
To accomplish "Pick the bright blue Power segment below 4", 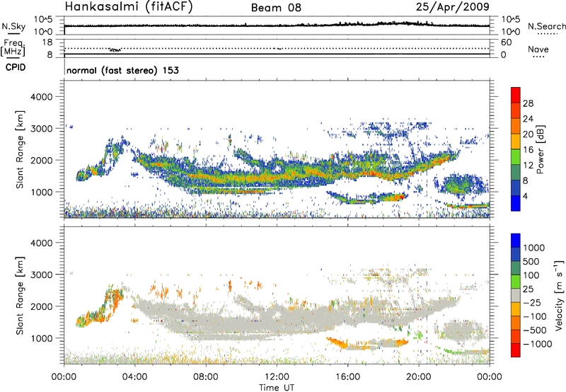I will 516,203.
